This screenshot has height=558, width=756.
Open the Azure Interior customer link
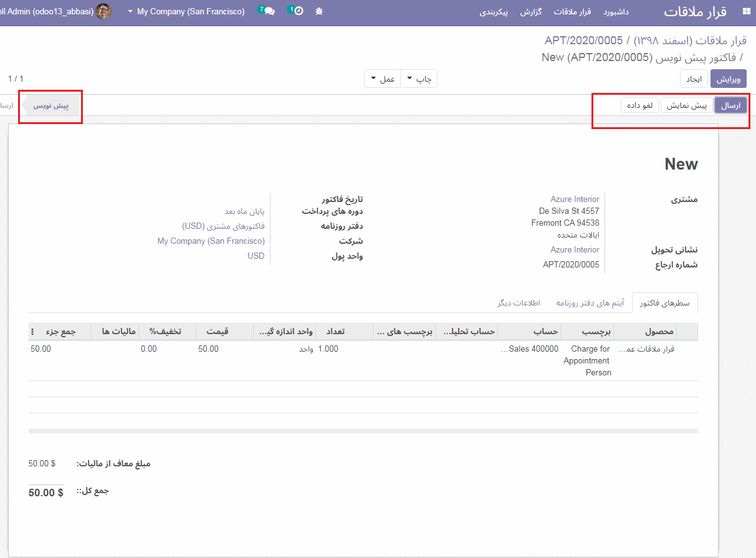[575, 200]
